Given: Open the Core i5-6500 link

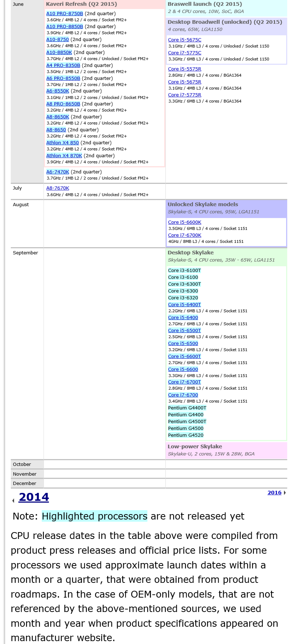Looking at the screenshot, I should pos(183,344).
